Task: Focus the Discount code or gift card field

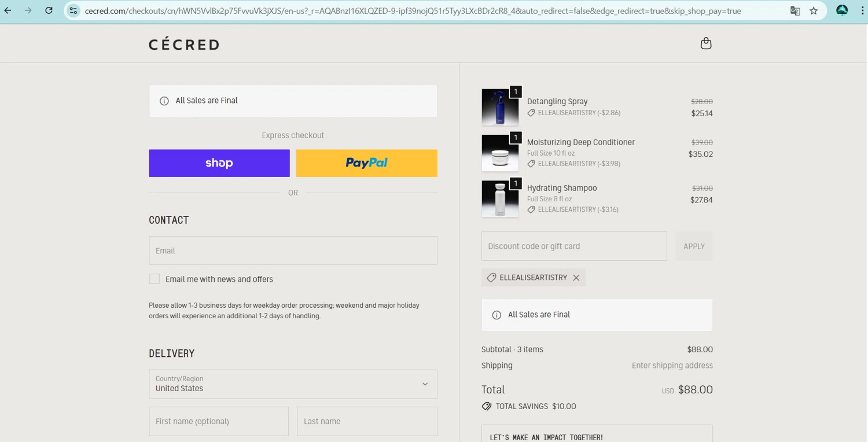Action: click(574, 246)
